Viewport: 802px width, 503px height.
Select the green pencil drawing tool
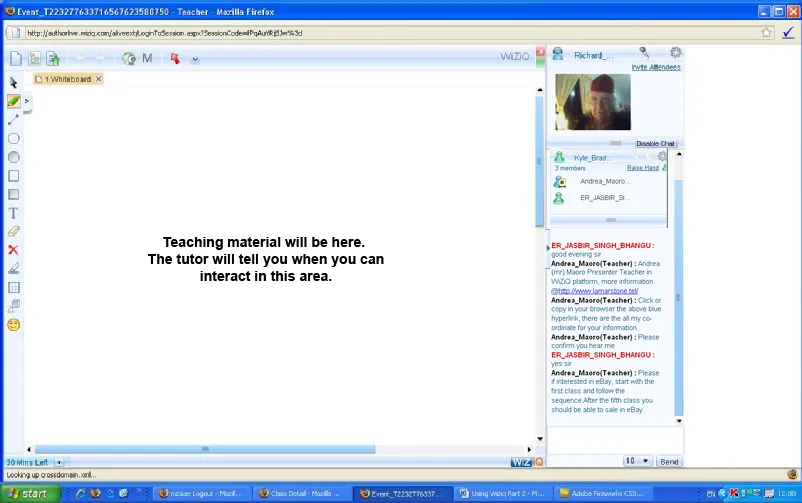pos(14,101)
